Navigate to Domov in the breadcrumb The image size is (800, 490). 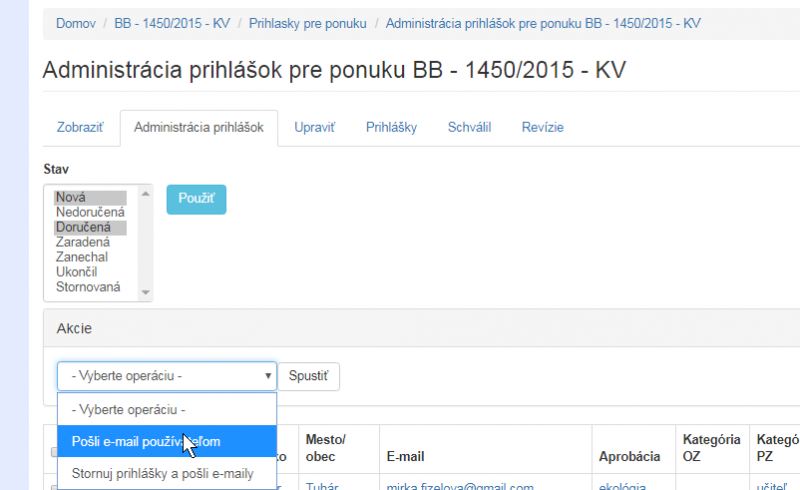(75, 23)
